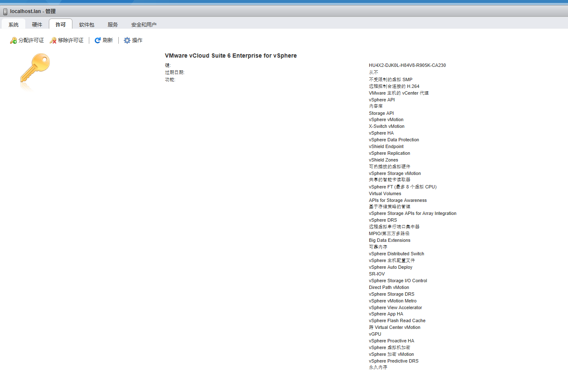Click the feature '远程虚拟串行端口集中器'
This screenshot has width=568, height=392.
pos(394,227)
